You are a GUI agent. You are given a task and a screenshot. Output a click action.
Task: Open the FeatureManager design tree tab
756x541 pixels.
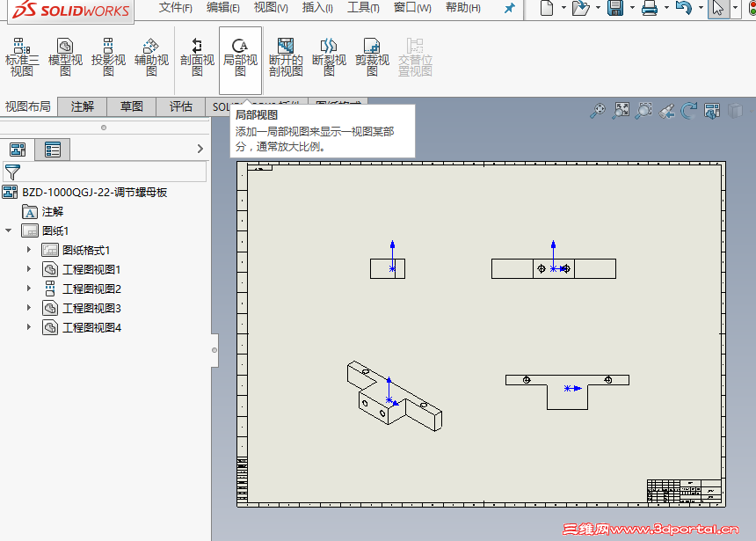tap(18, 150)
